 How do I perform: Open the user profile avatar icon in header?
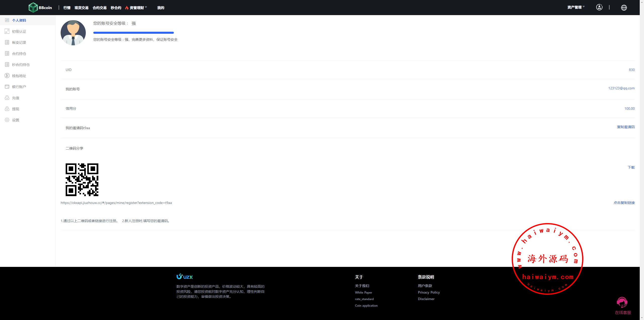click(x=599, y=7)
